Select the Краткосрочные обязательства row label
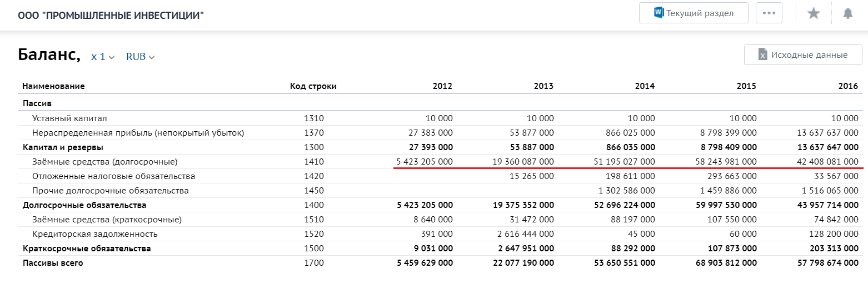 tap(87, 249)
